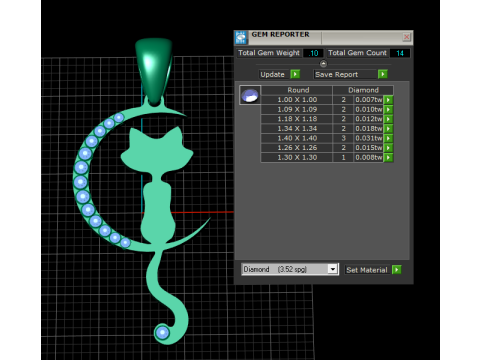The width and height of the screenshot is (480, 360).
Task: Click the Set Material button
Action: pos(367,270)
